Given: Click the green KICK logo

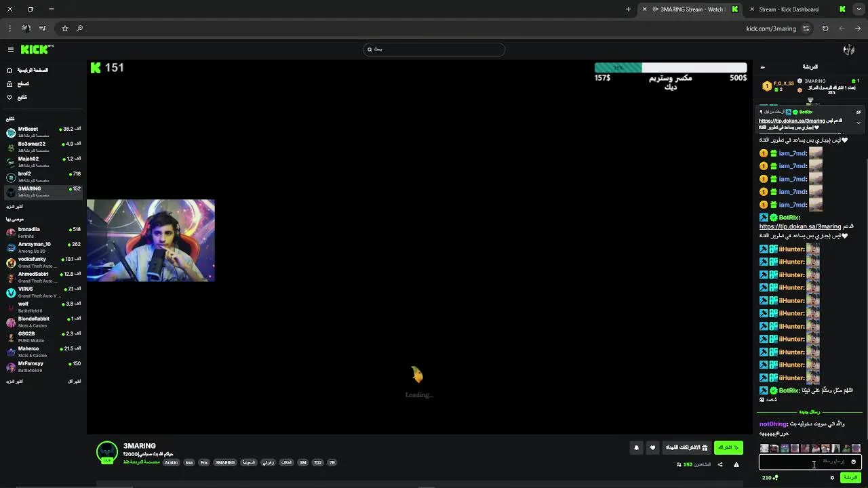Looking at the screenshot, I should [36, 49].
